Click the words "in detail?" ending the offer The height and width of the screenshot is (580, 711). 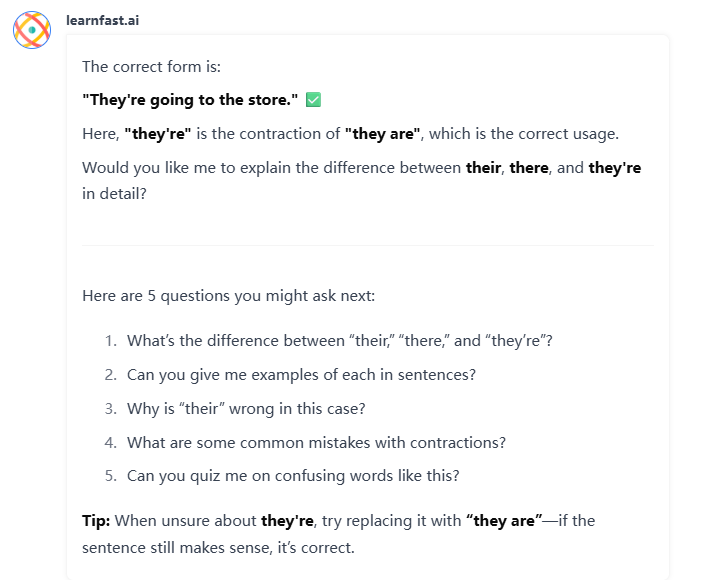(x=114, y=194)
